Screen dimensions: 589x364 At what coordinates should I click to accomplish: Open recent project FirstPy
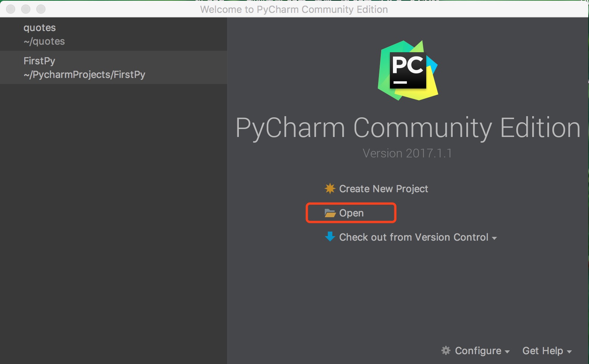(x=114, y=67)
